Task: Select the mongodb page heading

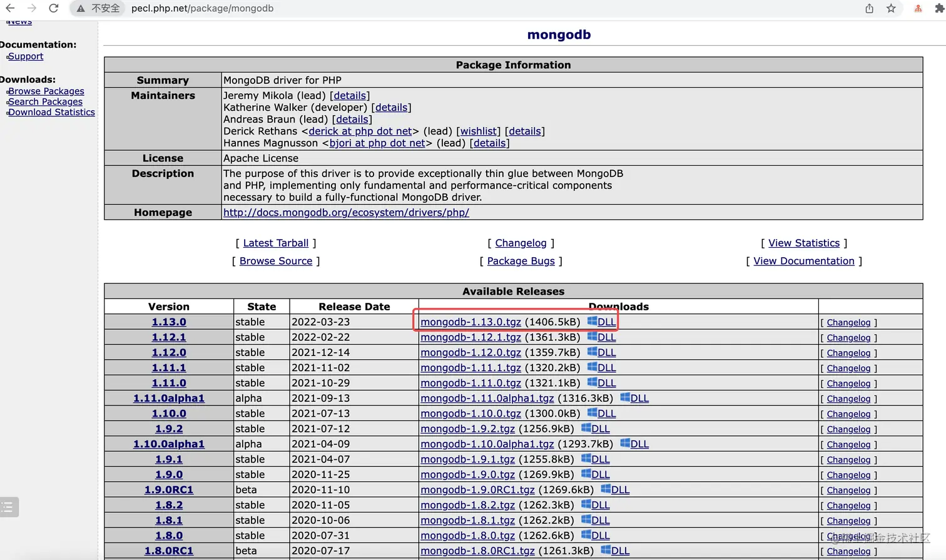Action: [559, 34]
